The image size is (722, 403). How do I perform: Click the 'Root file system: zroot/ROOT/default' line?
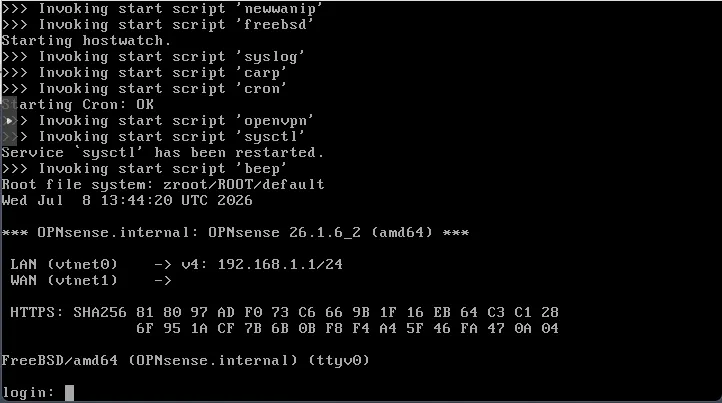(163, 185)
